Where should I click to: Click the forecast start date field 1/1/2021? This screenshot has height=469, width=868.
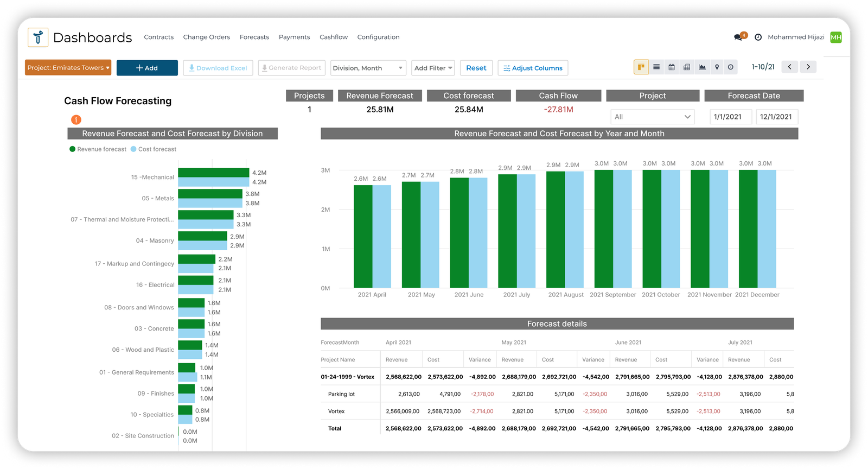(x=730, y=117)
